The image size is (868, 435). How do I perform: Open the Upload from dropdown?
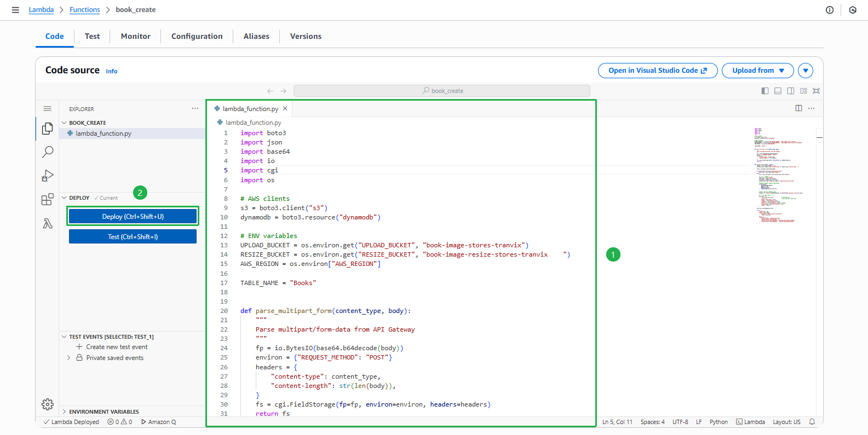coord(757,71)
